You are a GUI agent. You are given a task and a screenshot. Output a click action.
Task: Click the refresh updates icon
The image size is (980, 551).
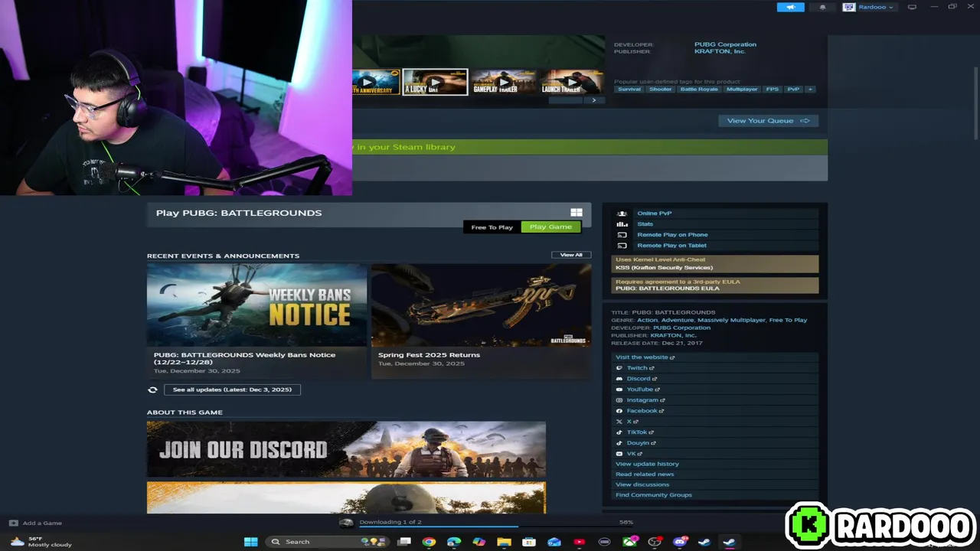click(x=152, y=390)
